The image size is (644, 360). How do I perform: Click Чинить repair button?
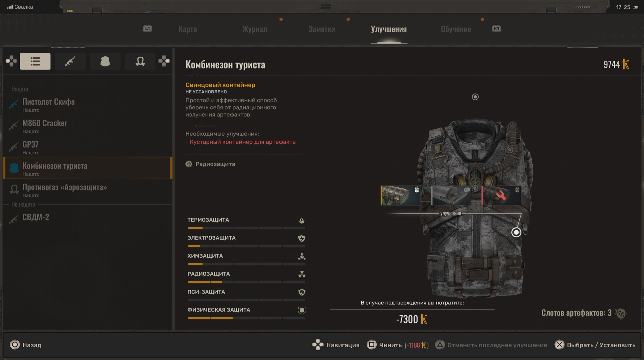(390, 345)
